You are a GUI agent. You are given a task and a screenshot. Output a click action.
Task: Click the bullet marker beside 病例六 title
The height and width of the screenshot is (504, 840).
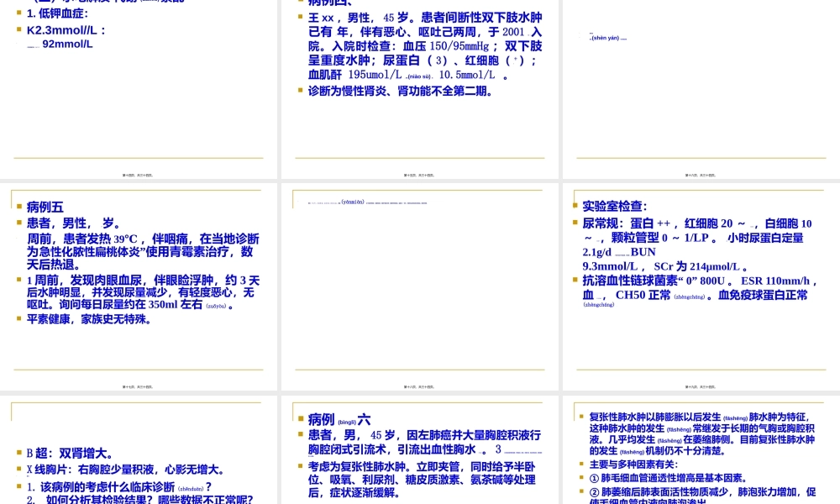click(x=301, y=419)
